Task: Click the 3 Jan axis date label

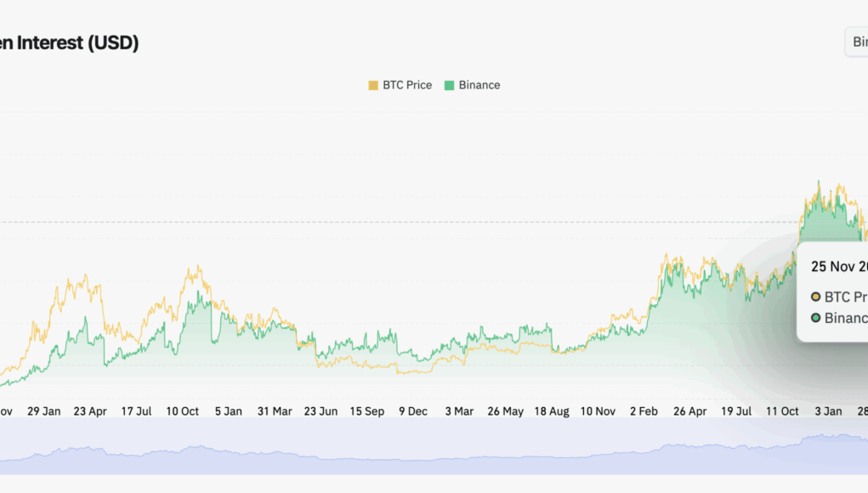Action: (x=828, y=411)
